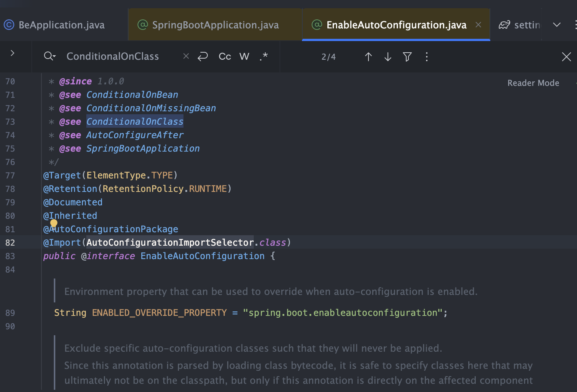Open the SpringBootApplication.java tab

pyautogui.click(x=215, y=25)
